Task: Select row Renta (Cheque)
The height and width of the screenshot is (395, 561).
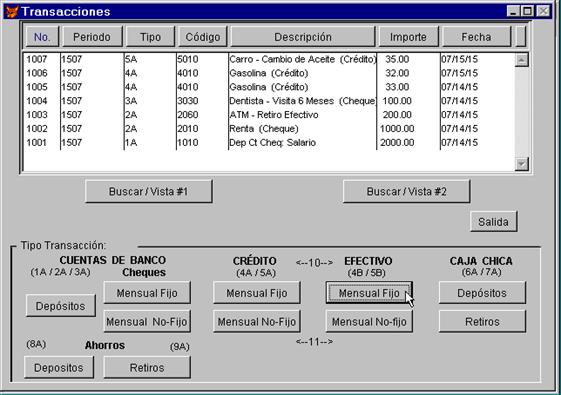Action: click(269, 129)
